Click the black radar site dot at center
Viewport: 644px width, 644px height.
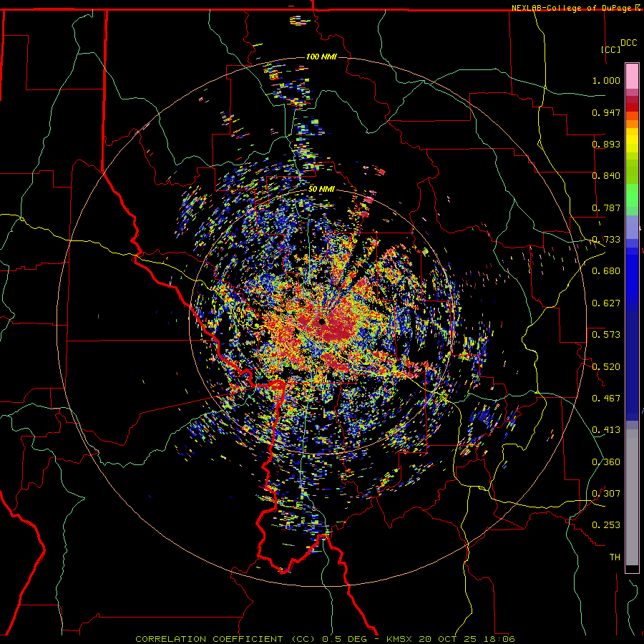322,321
